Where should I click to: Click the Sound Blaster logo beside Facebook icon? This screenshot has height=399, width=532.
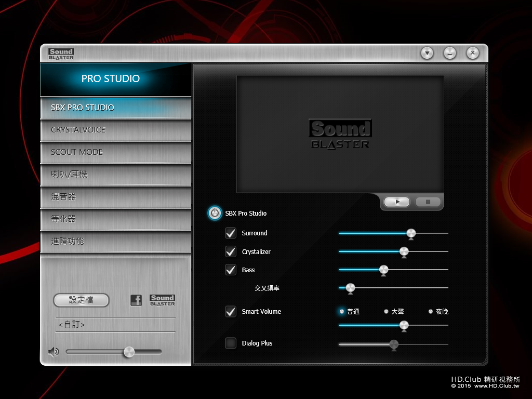[x=162, y=300]
